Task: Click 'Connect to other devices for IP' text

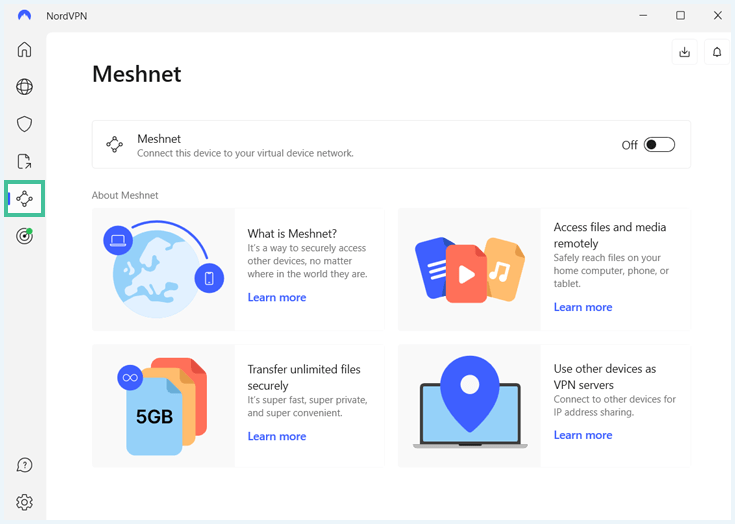Action: [615, 406]
